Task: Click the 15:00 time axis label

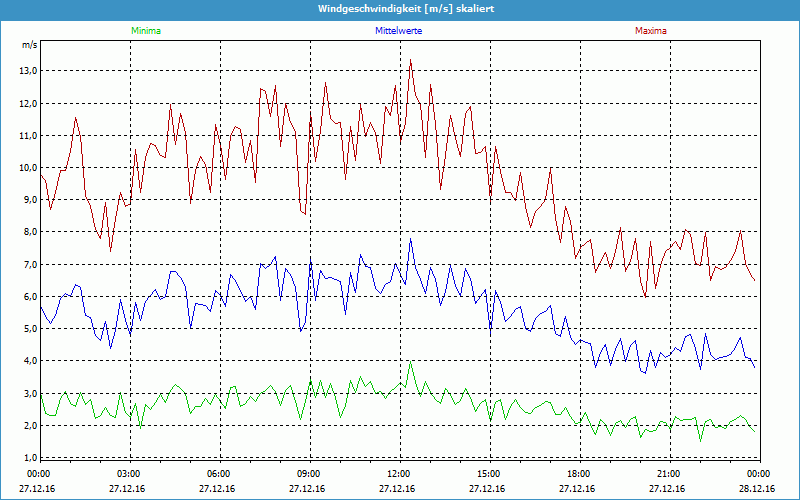Action: click(x=487, y=474)
